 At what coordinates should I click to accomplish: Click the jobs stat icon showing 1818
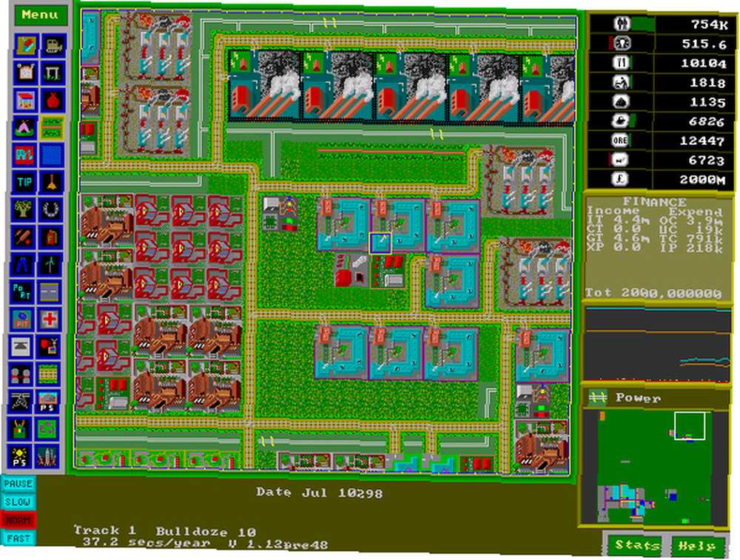(620, 82)
